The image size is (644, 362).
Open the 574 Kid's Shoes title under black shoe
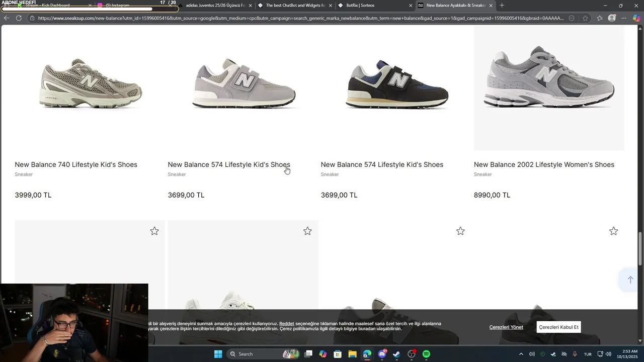click(382, 164)
